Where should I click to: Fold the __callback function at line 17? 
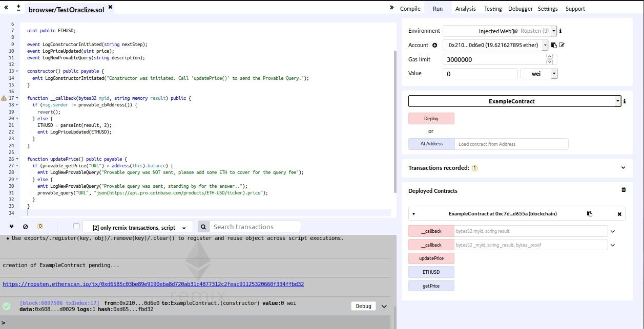coord(17,98)
